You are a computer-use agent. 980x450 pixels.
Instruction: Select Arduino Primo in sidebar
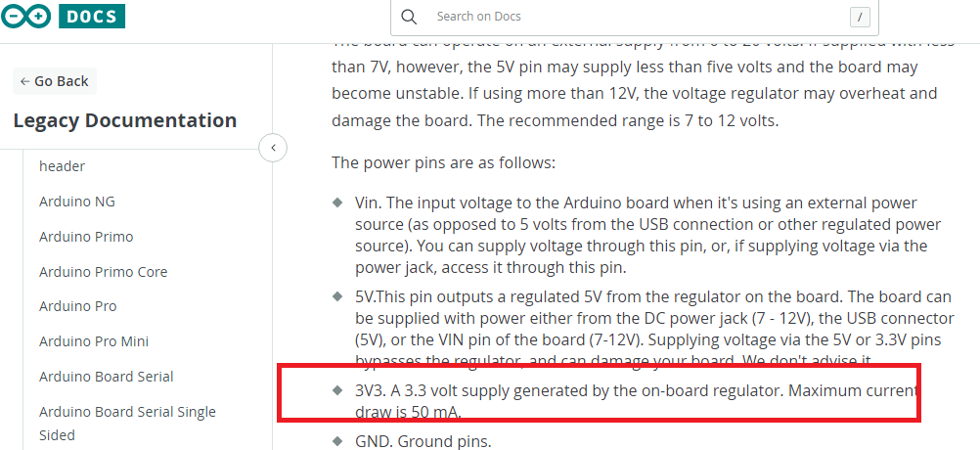pos(86,237)
